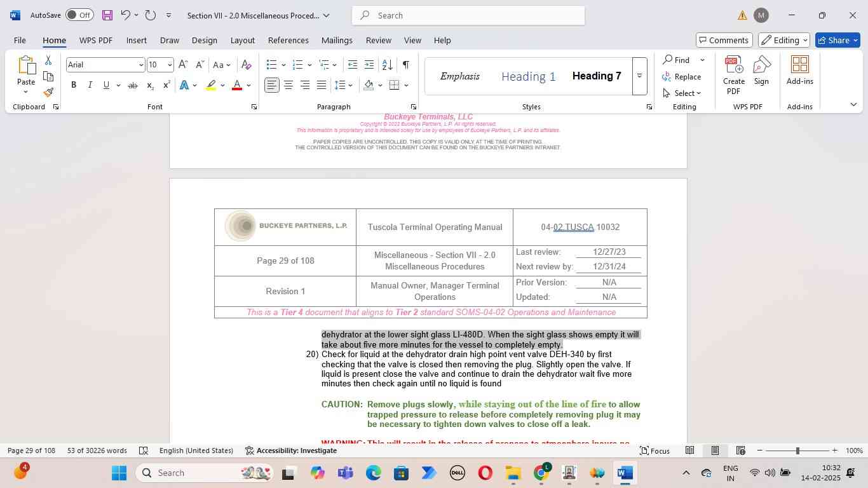Apply the Heading 1 style
The image size is (868, 488).
[x=528, y=76]
